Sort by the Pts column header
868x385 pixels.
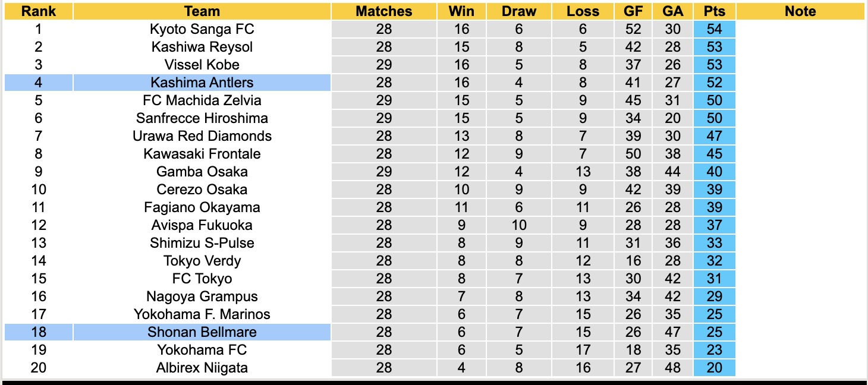[714, 11]
